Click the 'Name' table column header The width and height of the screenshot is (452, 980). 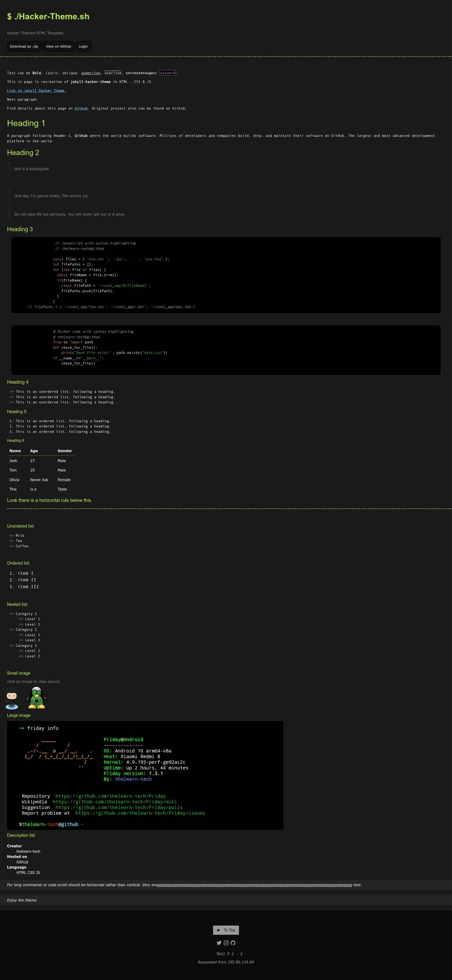click(x=15, y=451)
